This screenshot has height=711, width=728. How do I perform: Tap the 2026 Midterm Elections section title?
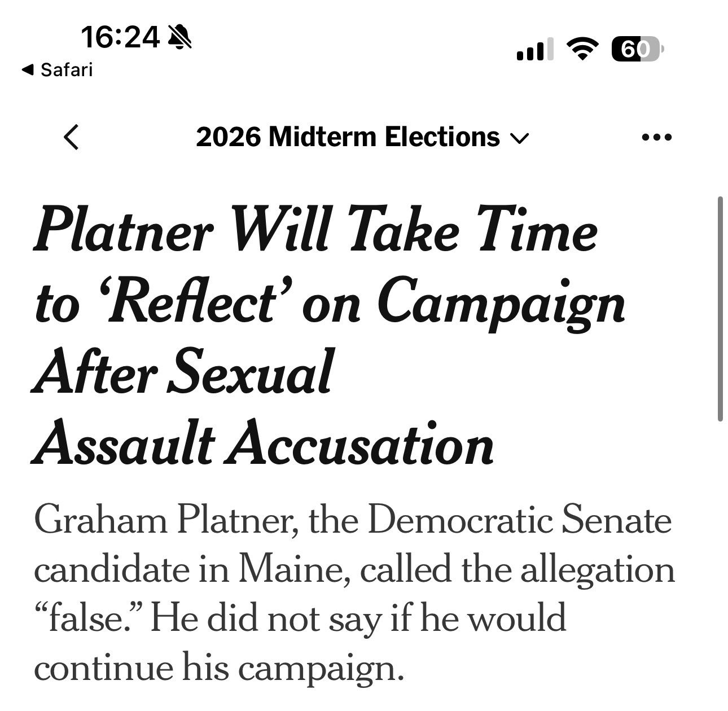348,137
